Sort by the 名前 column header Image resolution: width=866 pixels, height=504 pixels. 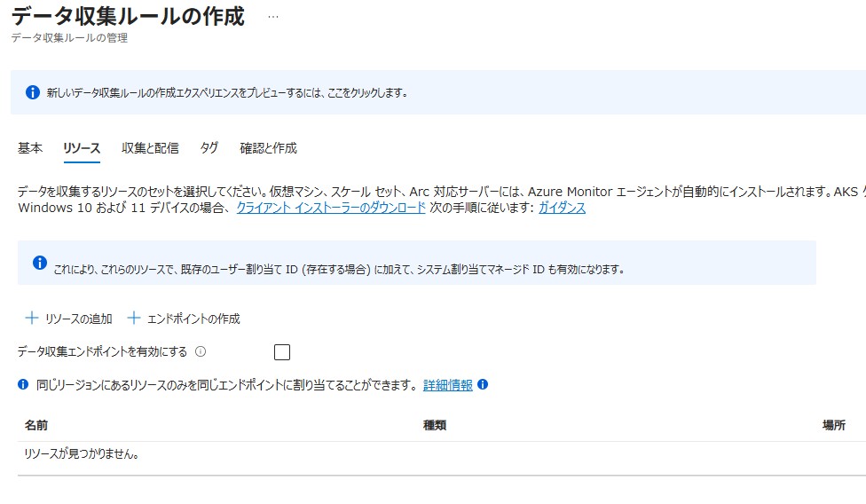click(36, 426)
